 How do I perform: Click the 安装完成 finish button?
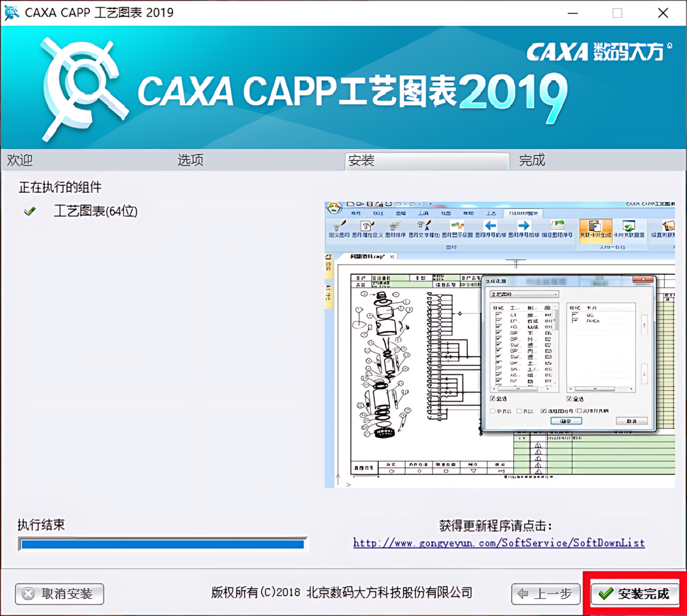point(634,594)
